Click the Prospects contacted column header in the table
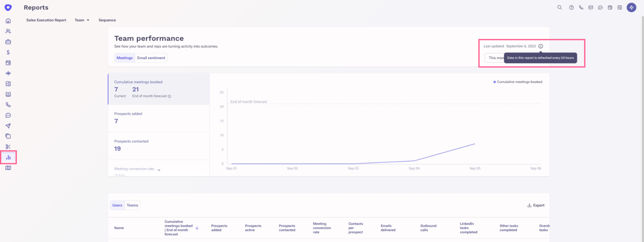 click(x=287, y=228)
